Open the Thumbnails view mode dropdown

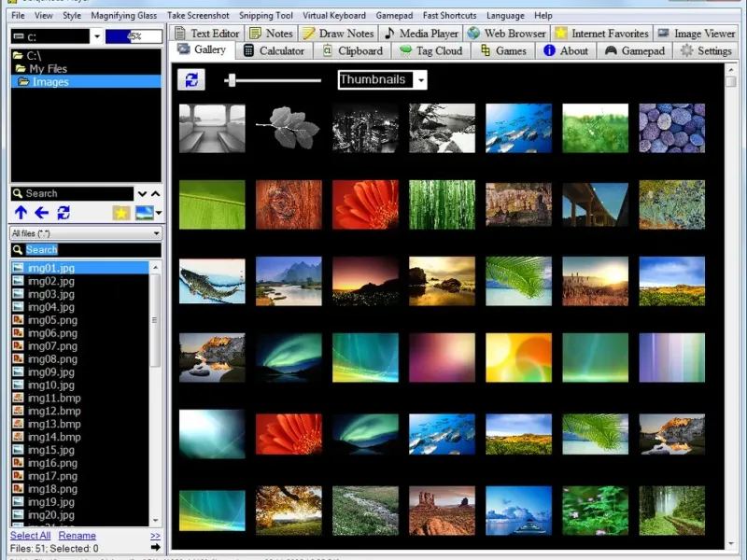(421, 80)
